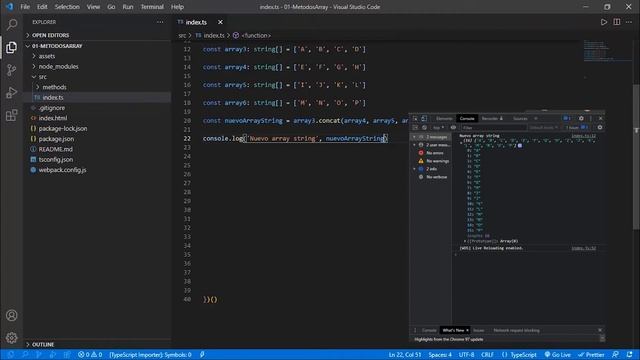
Task: Toggle the DevTools device toolbar icon
Action: click(424, 118)
